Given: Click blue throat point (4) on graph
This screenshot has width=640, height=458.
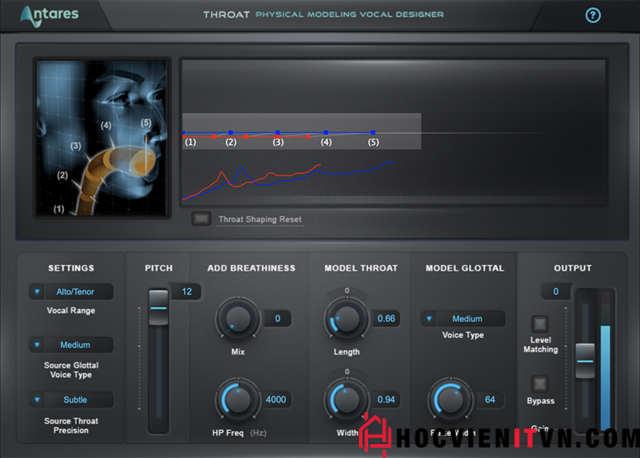Looking at the screenshot, I should (x=326, y=132).
